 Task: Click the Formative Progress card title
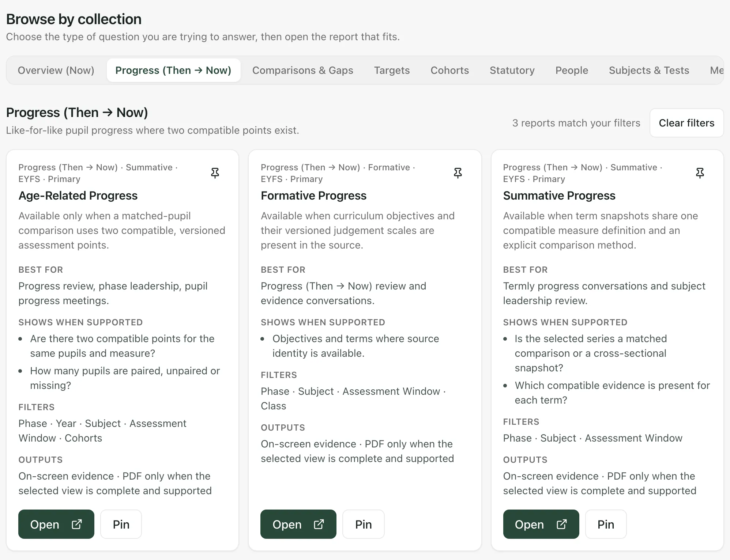[x=313, y=196]
